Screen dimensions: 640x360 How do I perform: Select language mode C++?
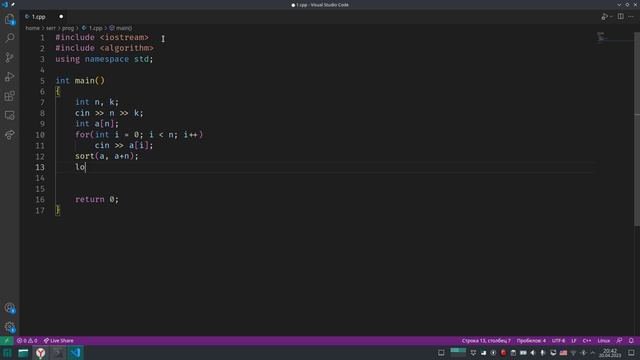click(587, 340)
